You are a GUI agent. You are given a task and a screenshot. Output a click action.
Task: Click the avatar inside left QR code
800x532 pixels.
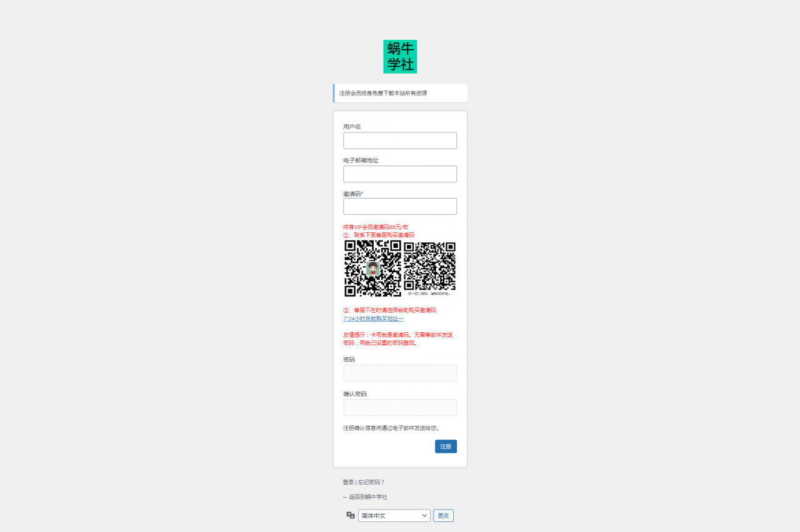click(373, 269)
